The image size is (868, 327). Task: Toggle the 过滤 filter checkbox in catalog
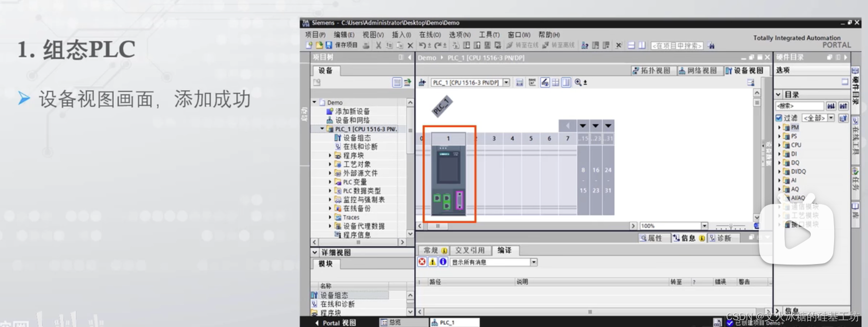coord(779,118)
